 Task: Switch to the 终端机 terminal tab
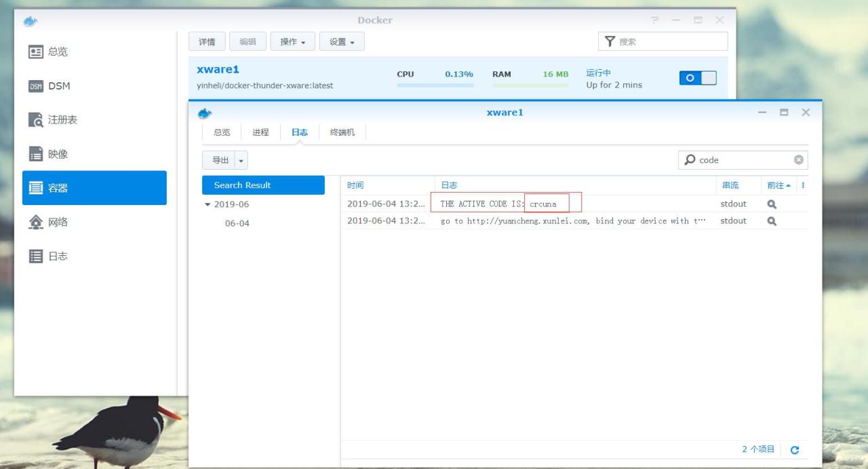click(x=342, y=132)
